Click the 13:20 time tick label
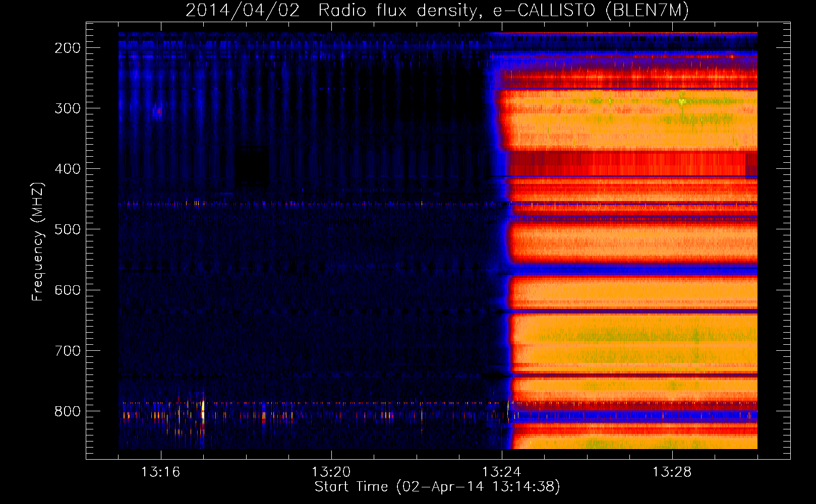This screenshot has height=504, width=816. pos(331,472)
